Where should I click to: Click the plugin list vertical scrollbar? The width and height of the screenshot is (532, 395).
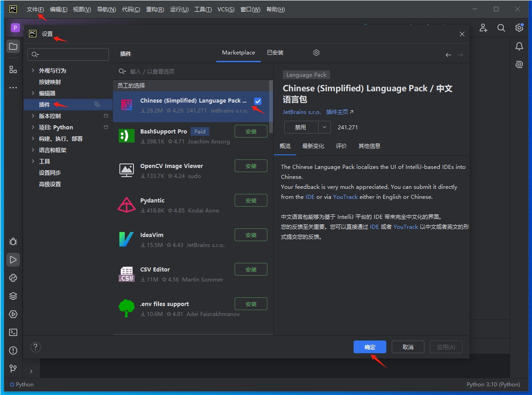pyautogui.click(x=271, y=107)
